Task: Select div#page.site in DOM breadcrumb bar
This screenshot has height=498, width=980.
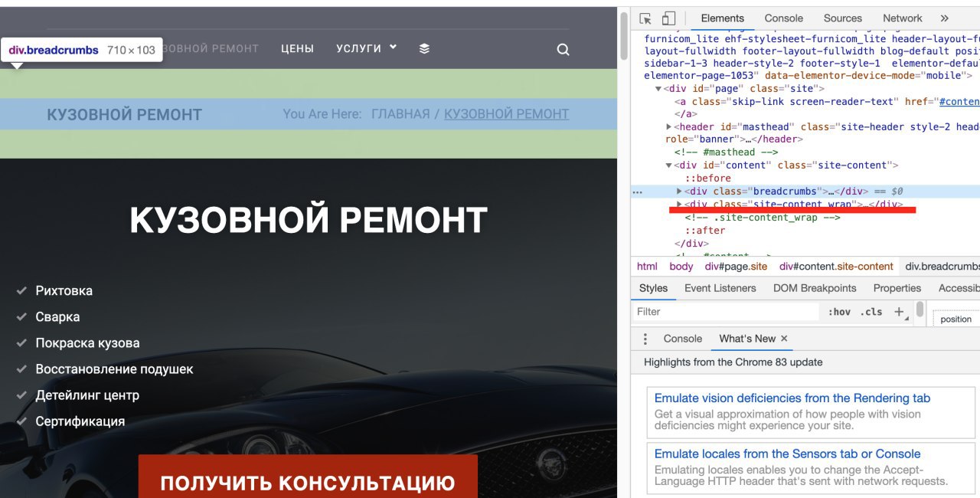Action: click(736, 267)
